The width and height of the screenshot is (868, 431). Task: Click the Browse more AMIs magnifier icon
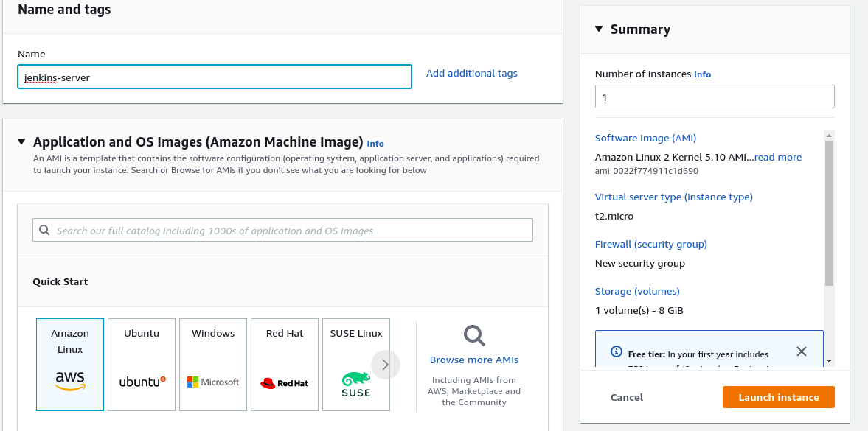[474, 336]
